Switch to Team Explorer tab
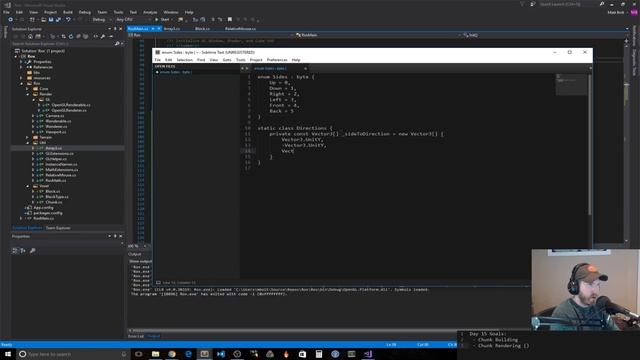 pyautogui.click(x=58, y=228)
